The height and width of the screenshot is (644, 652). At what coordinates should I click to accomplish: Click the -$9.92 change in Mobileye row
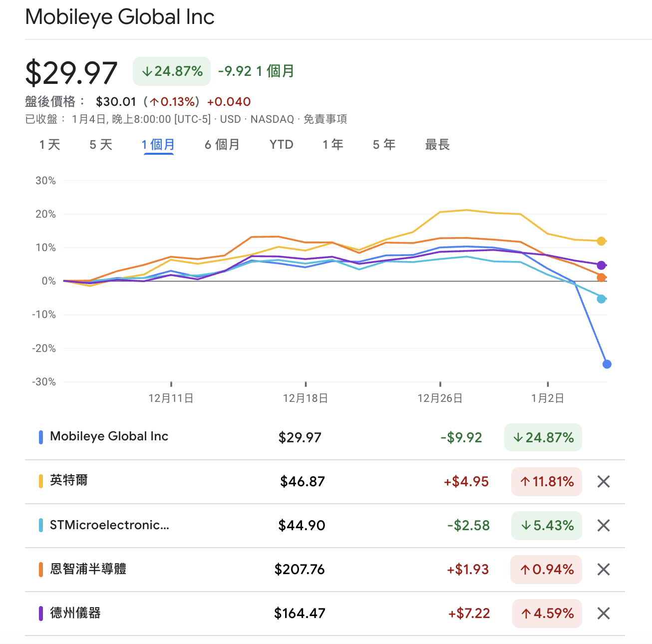(461, 438)
